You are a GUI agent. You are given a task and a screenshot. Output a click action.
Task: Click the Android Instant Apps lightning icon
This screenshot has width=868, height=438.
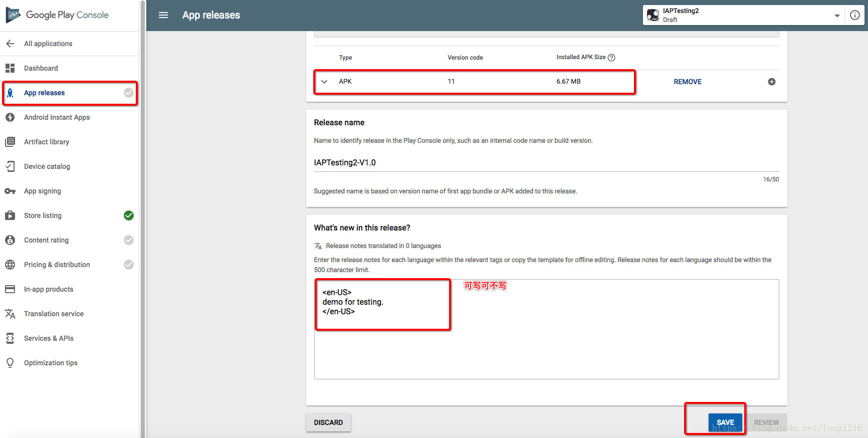pyautogui.click(x=10, y=117)
